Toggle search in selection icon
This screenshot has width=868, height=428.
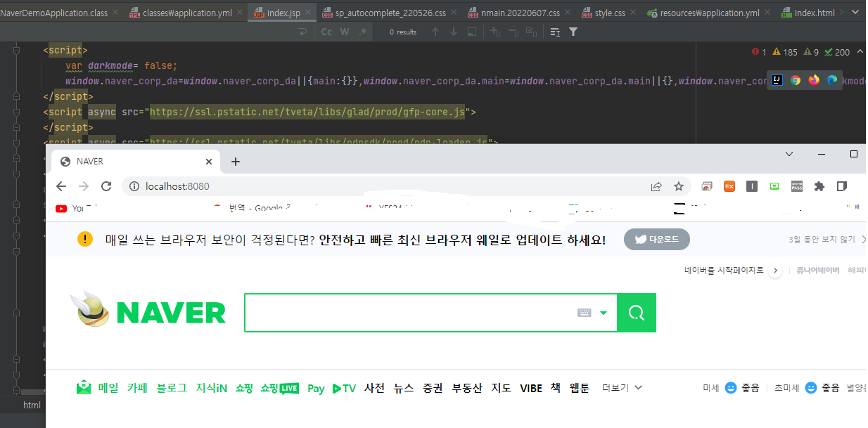472,32
